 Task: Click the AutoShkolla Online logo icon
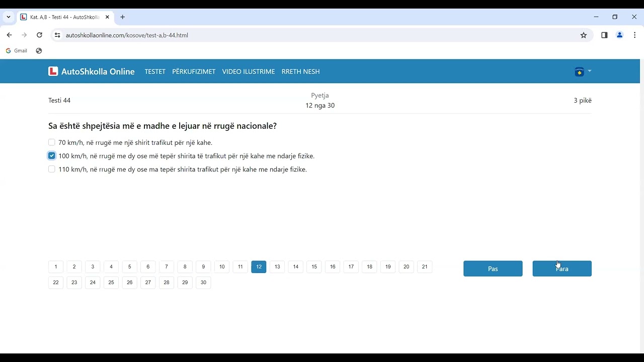53,71
